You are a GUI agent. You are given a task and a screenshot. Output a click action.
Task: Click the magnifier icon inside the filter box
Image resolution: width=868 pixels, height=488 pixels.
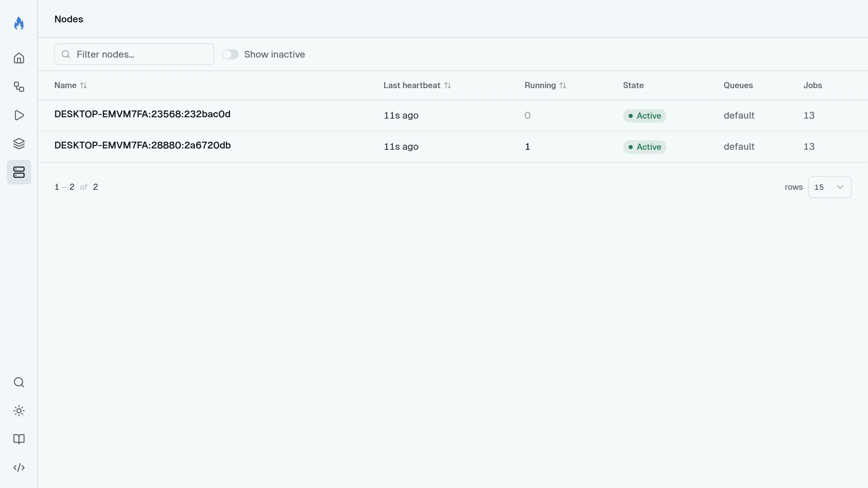[x=66, y=54]
